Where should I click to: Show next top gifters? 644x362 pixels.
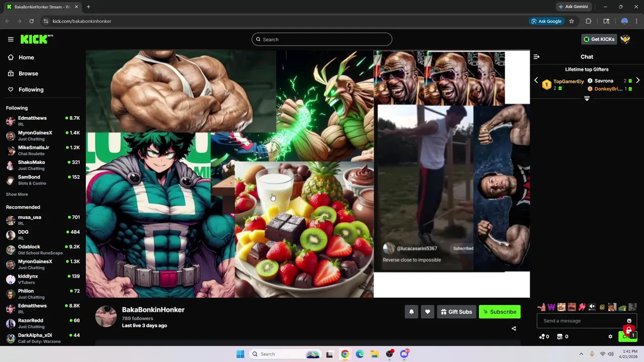click(637, 80)
